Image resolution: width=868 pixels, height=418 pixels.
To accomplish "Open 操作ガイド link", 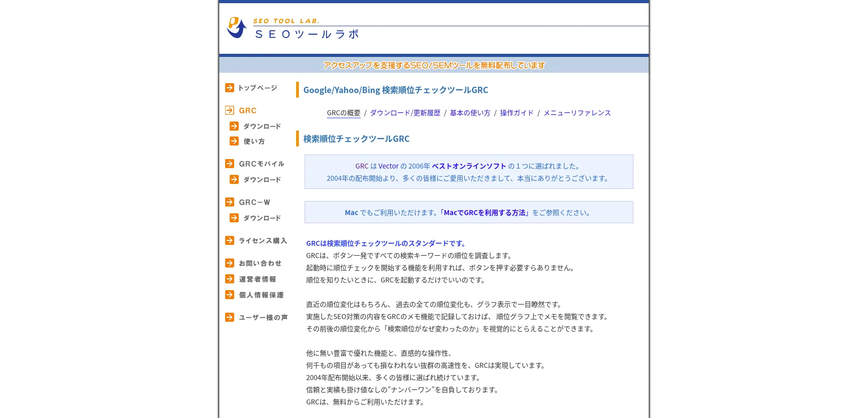I will click(517, 113).
